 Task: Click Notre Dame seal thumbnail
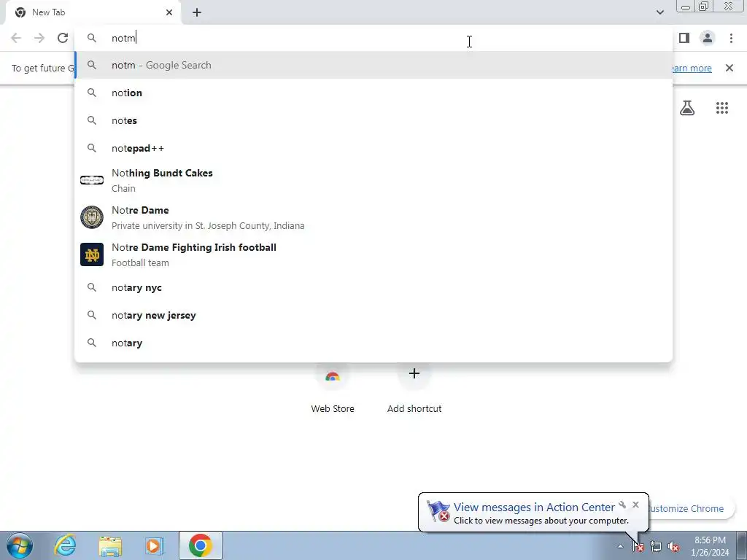[x=92, y=217]
